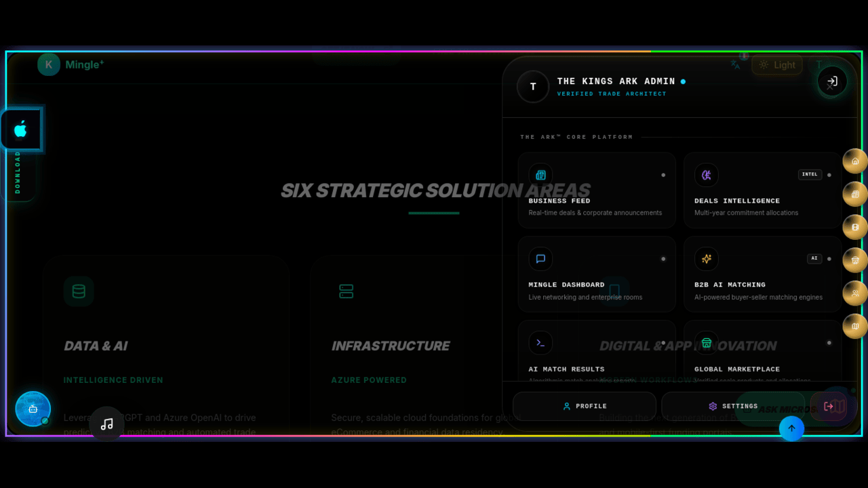868x488 pixels.
Task: Click the Deals Intelligence brain icon
Action: click(x=707, y=175)
